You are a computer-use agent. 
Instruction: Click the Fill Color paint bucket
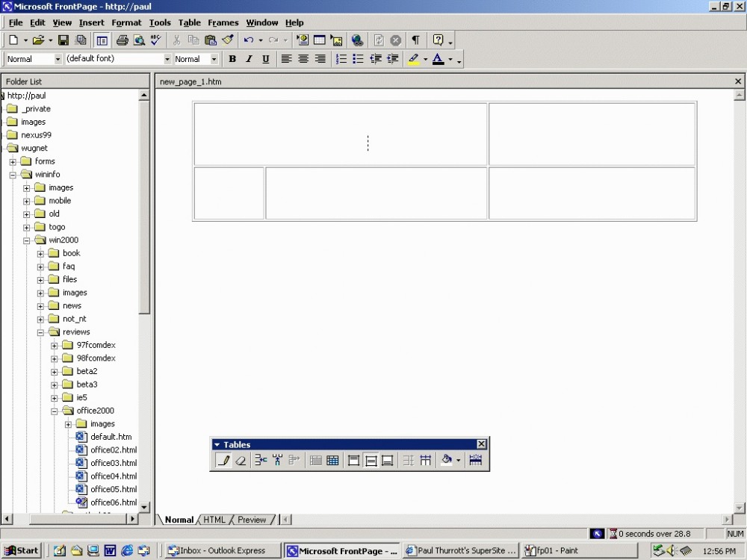(447, 461)
